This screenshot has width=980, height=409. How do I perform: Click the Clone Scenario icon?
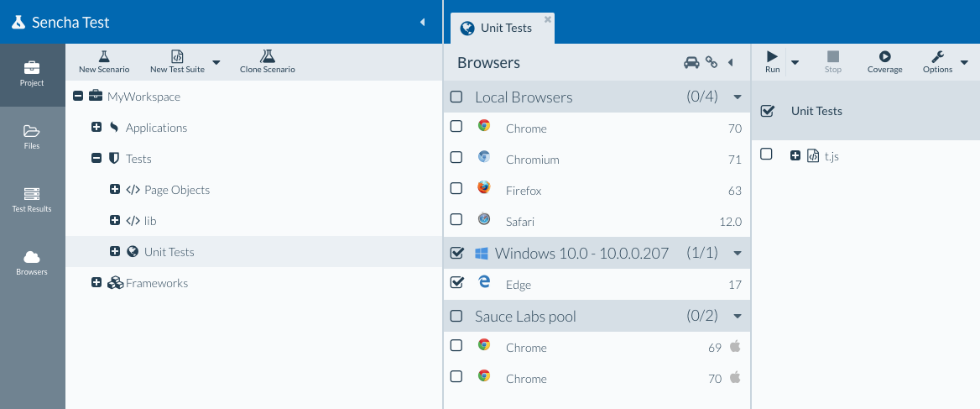(267, 56)
